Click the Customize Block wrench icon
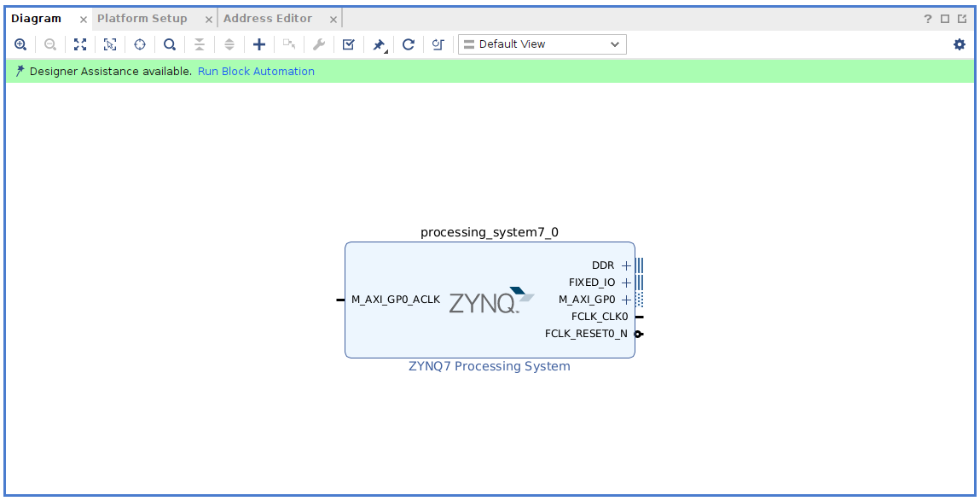 tap(319, 44)
